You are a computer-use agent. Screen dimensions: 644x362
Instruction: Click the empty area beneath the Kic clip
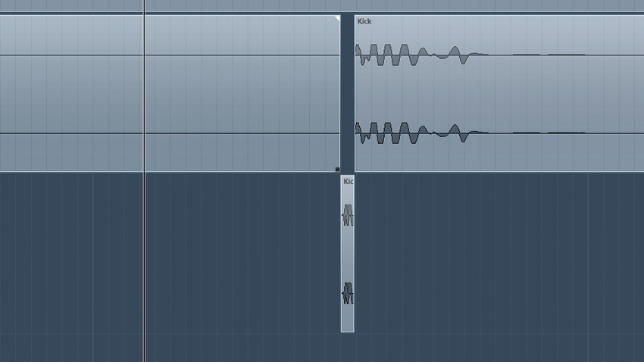(348, 347)
